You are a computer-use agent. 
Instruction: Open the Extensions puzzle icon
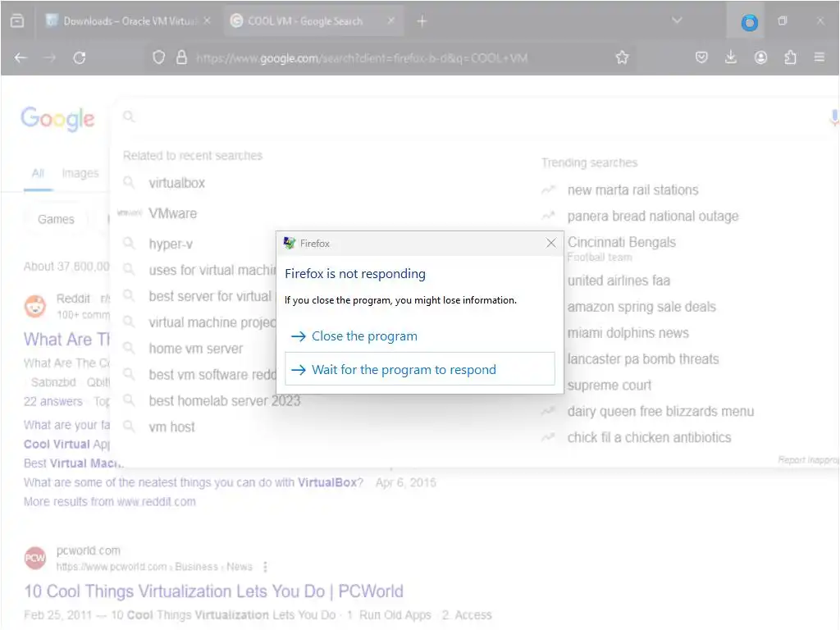(790, 57)
